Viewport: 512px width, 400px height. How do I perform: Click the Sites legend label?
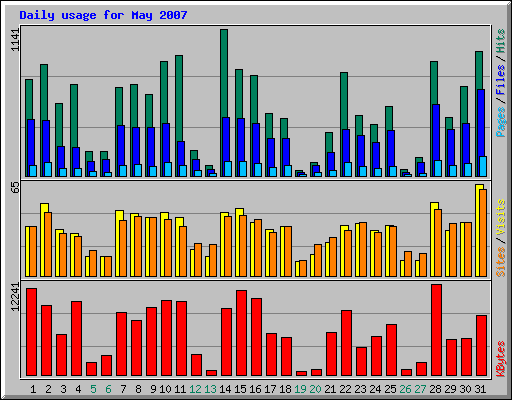point(500,262)
